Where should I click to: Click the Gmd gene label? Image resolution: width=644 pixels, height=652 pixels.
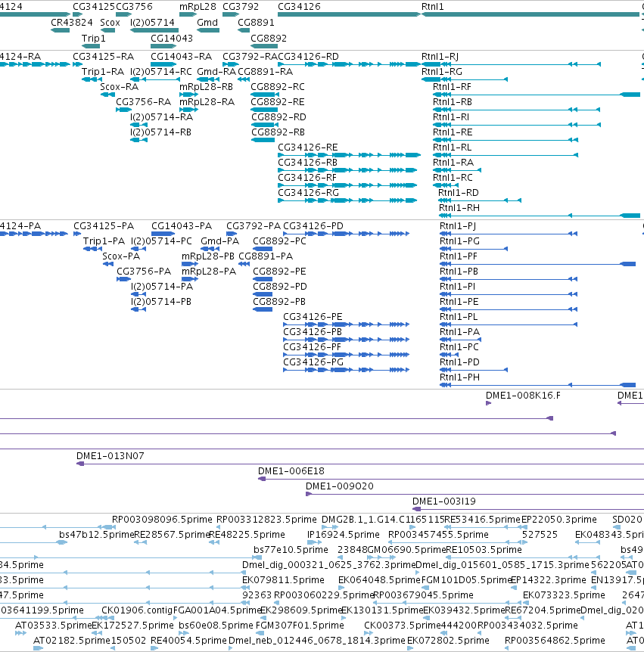[x=207, y=23]
